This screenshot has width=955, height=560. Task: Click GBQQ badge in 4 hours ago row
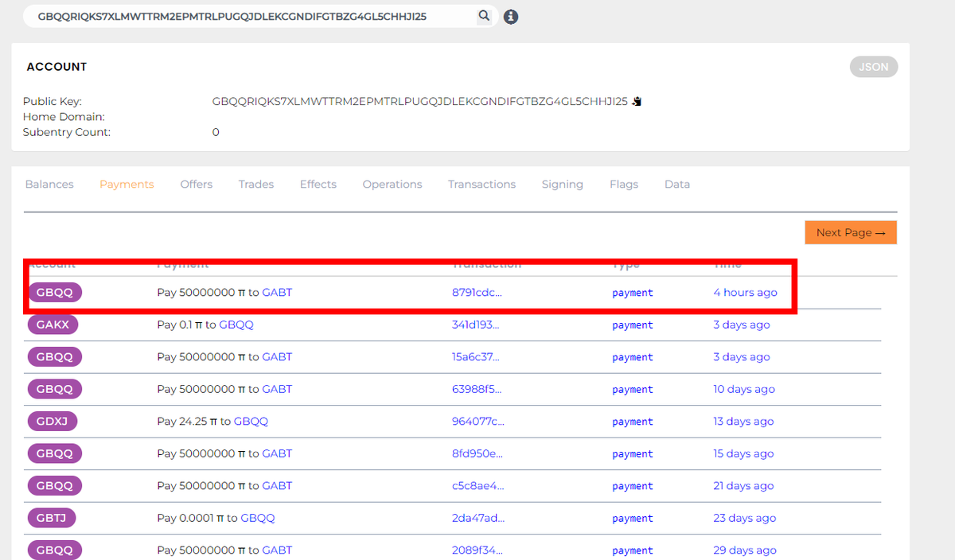pyautogui.click(x=55, y=293)
